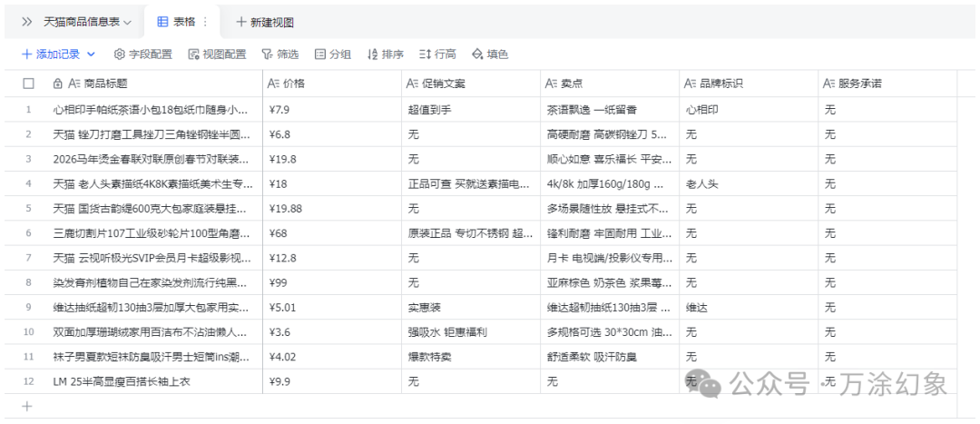Select the price cell ¥68
This screenshot has width=980, height=424.
coord(332,233)
